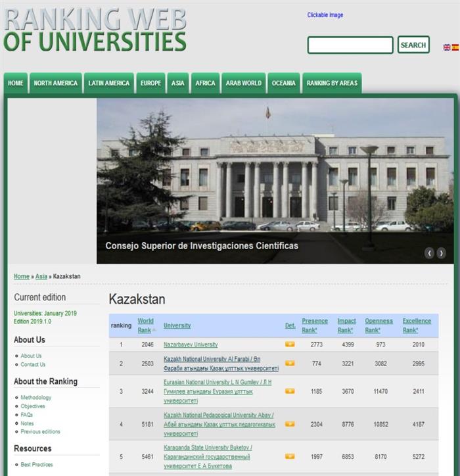460x476 pixels.
Task: Select excellence rank value 4187
Action: point(419,424)
